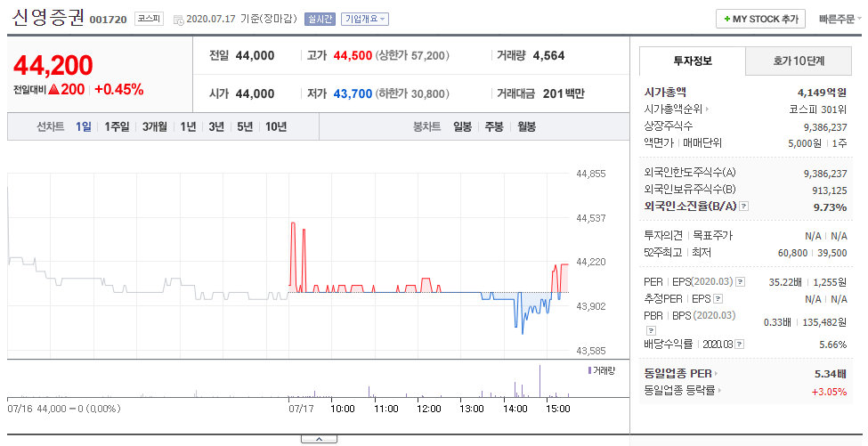This screenshot has width=868, height=446.
Task: Collapse the chart panel with bottom chevron
Action: [319, 440]
